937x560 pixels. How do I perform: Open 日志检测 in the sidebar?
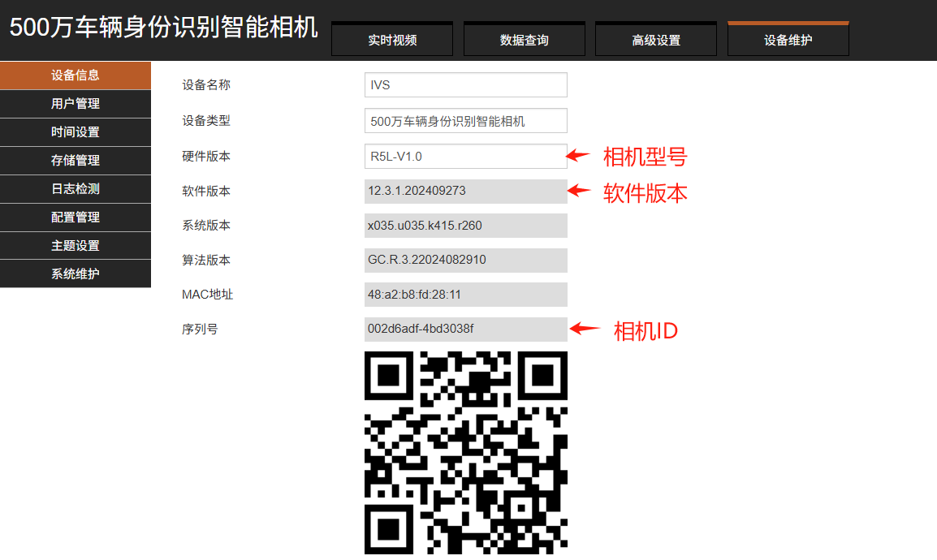[x=76, y=188]
